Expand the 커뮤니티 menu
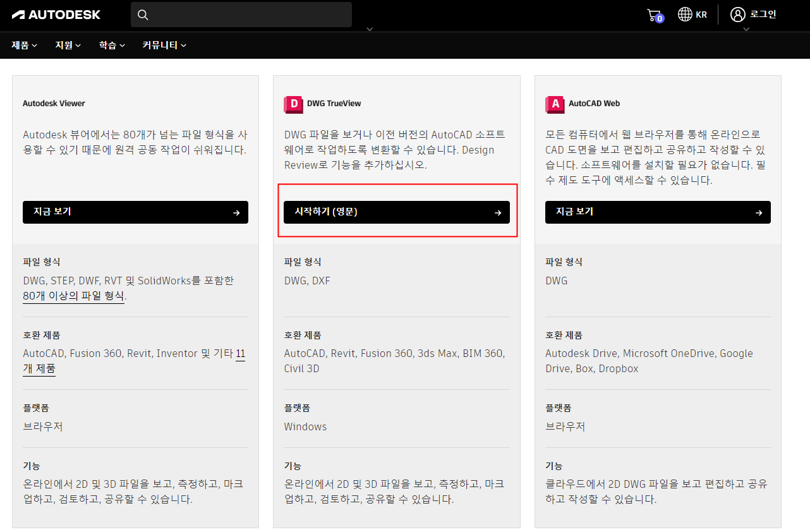Screen dimensions: 810x532 pos(164,45)
